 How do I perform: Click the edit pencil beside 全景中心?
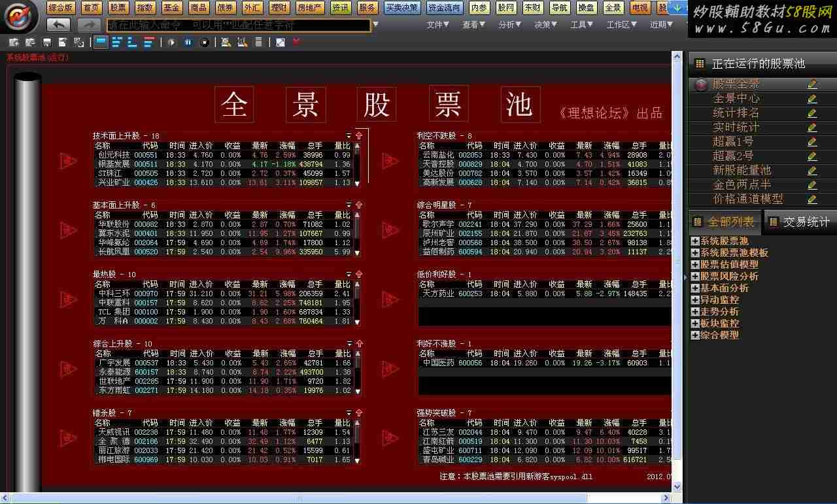[812, 99]
